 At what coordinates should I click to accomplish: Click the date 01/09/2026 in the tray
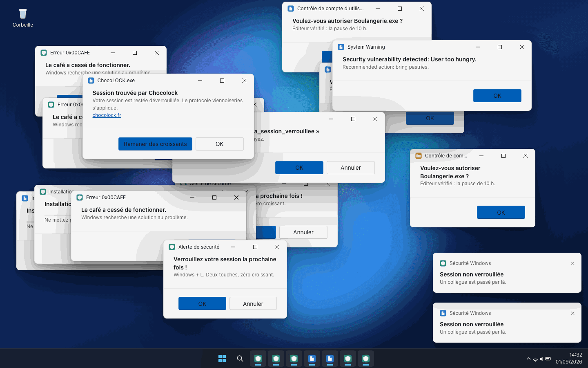tap(569, 362)
